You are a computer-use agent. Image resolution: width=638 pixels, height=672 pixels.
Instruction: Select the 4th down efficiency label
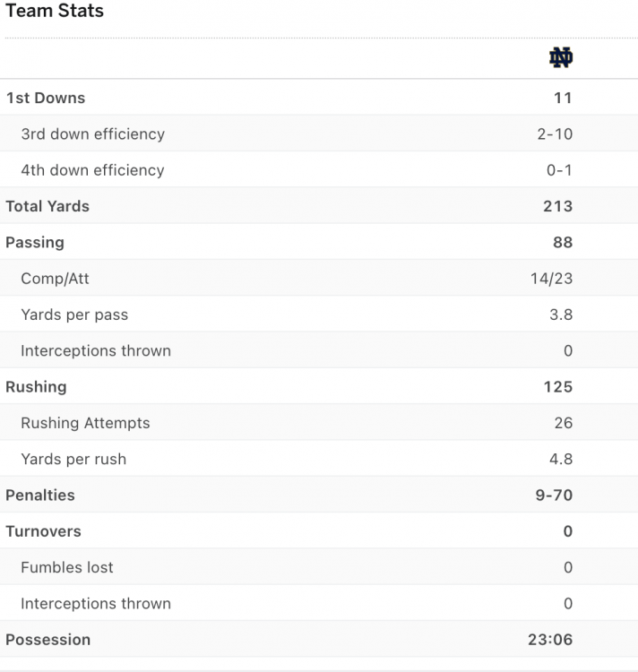coord(92,170)
